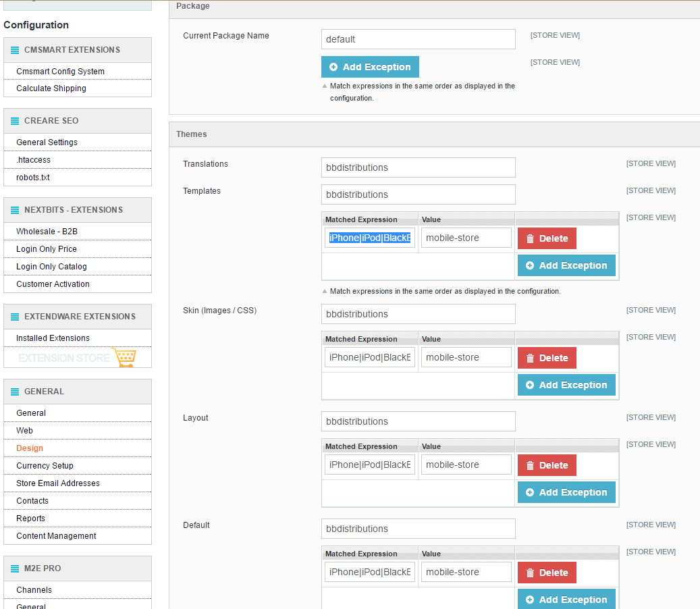Add Exception for Layout theme

click(x=566, y=492)
